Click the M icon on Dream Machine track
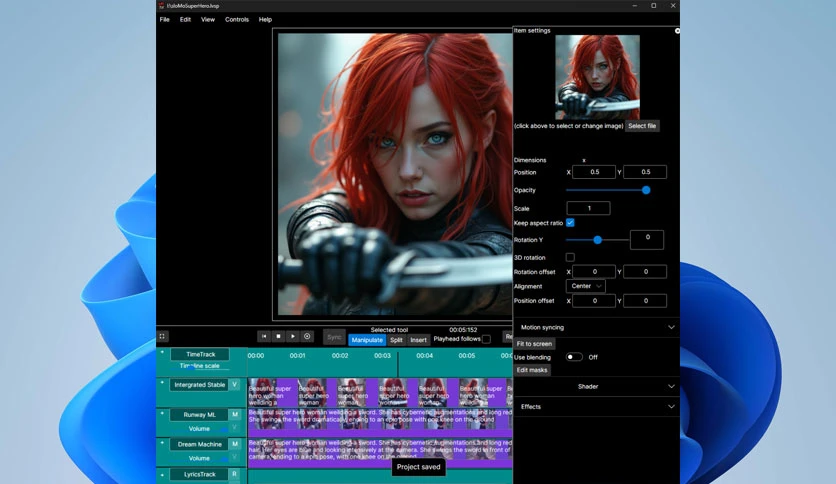Screen dimensions: 836x484 tap(235, 444)
